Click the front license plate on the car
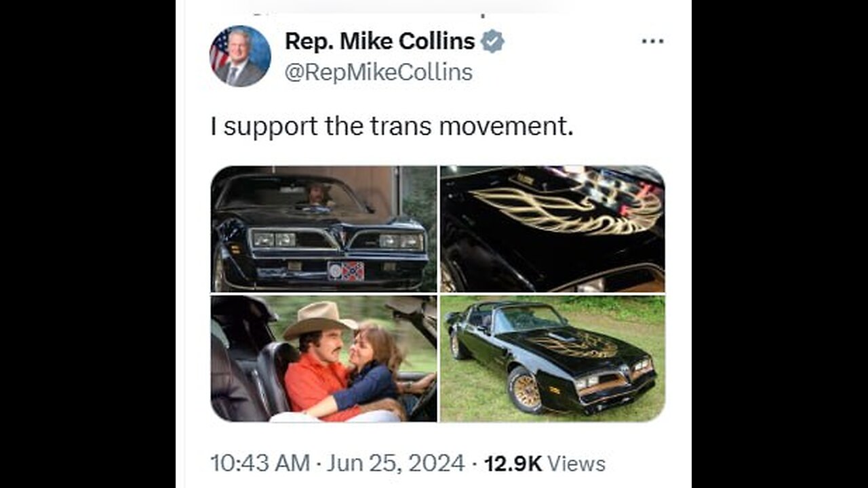The image size is (868, 488). point(346,271)
